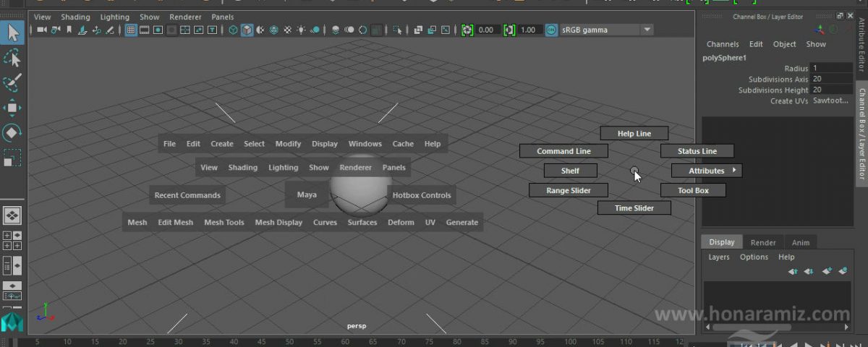Open the viewport Renderer menu

186,17
